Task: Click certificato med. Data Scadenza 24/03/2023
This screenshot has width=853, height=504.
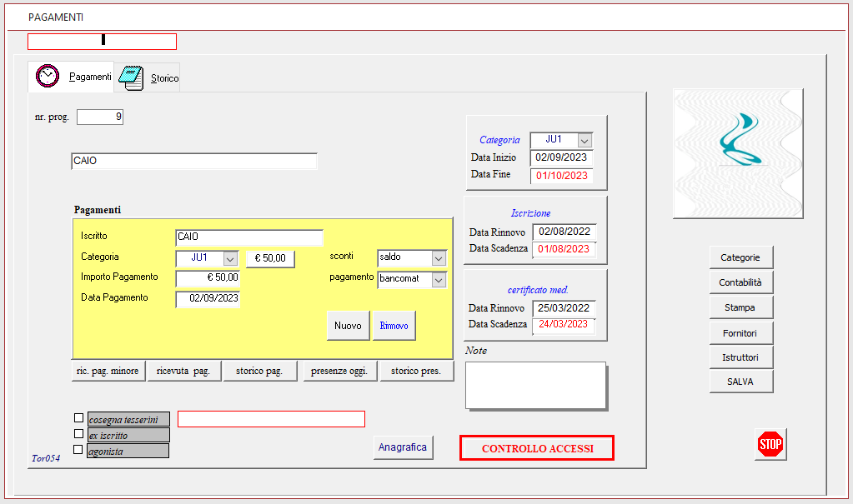Action: coord(564,325)
